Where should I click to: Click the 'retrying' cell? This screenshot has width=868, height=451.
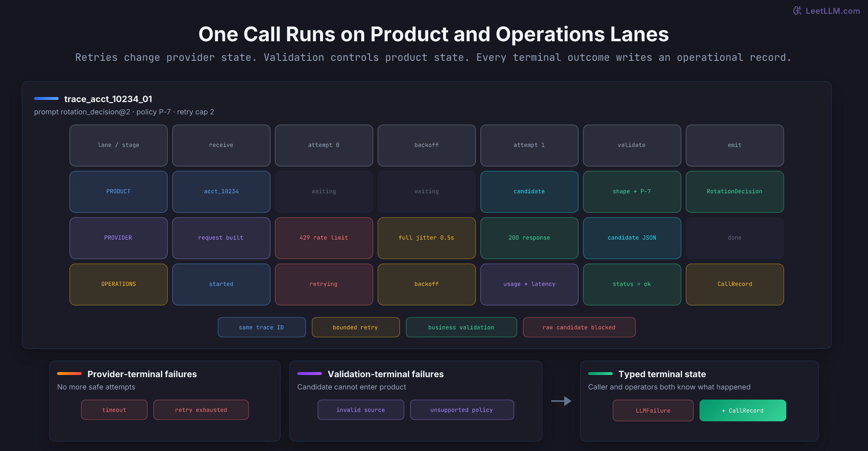324,284
